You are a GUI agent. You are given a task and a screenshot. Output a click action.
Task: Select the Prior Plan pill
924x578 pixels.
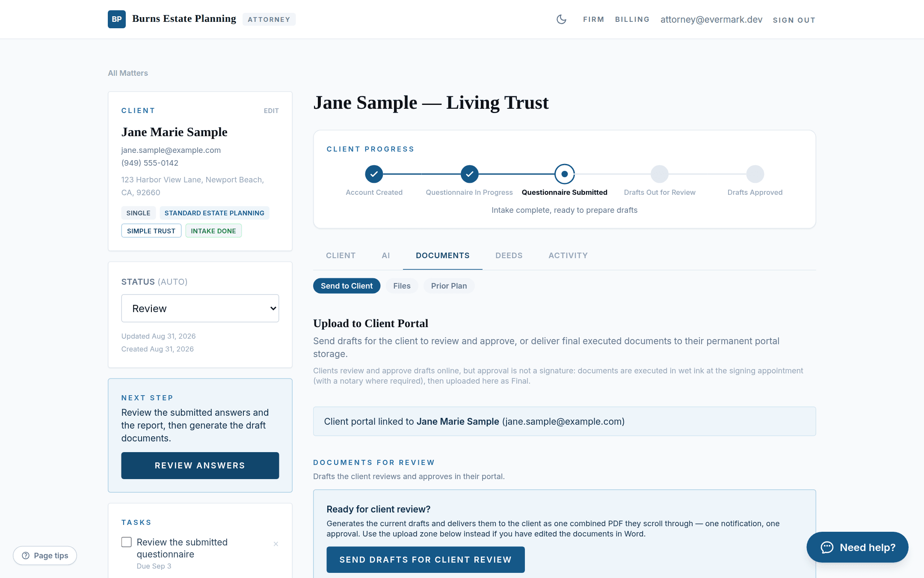coord(449,286)
